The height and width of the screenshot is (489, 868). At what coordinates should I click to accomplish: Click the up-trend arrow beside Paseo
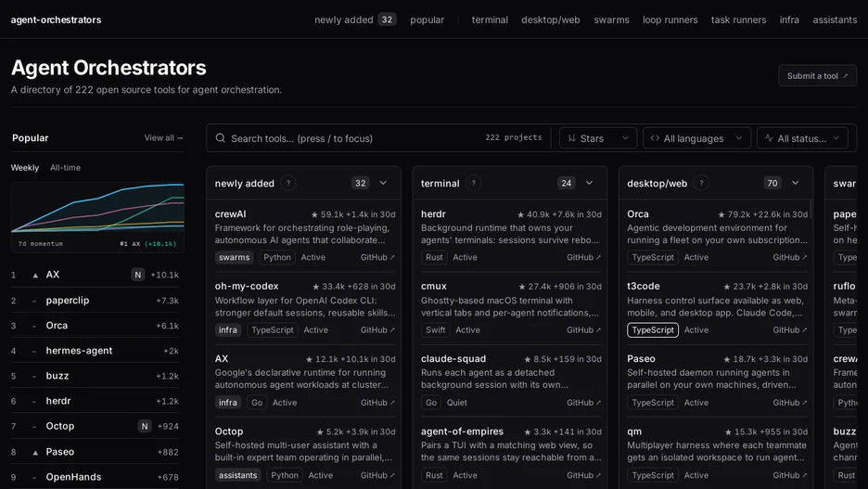[x=35, y=453]
